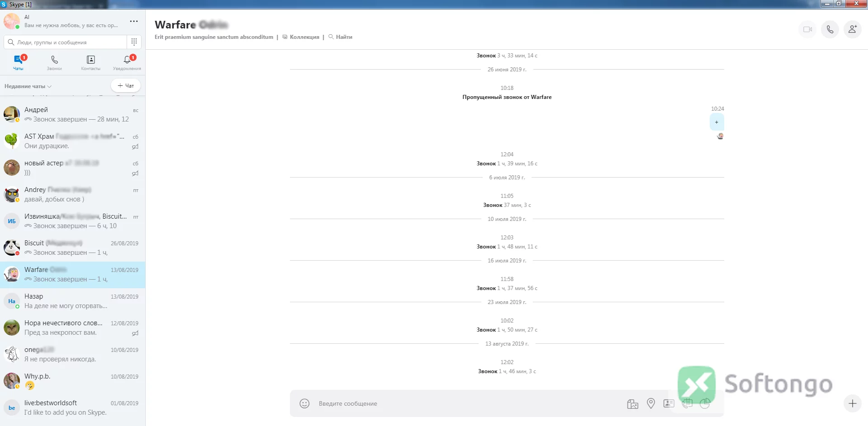This screenshot has height=426, width=868.
Task: Create a new chat with + Чат
Action: [126, 85]
